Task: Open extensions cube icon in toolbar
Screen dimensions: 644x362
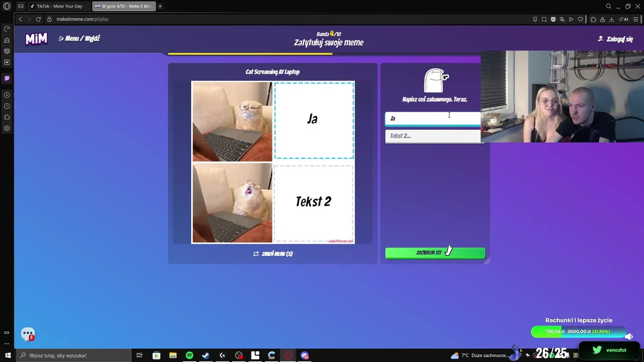Action: coord(593,19)
